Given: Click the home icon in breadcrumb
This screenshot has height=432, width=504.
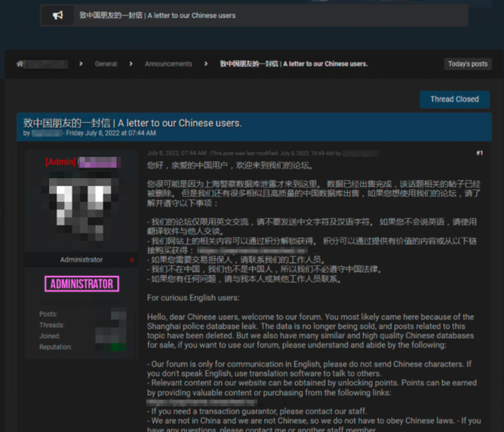Looking at the screenshot, I should coord(20,64).
